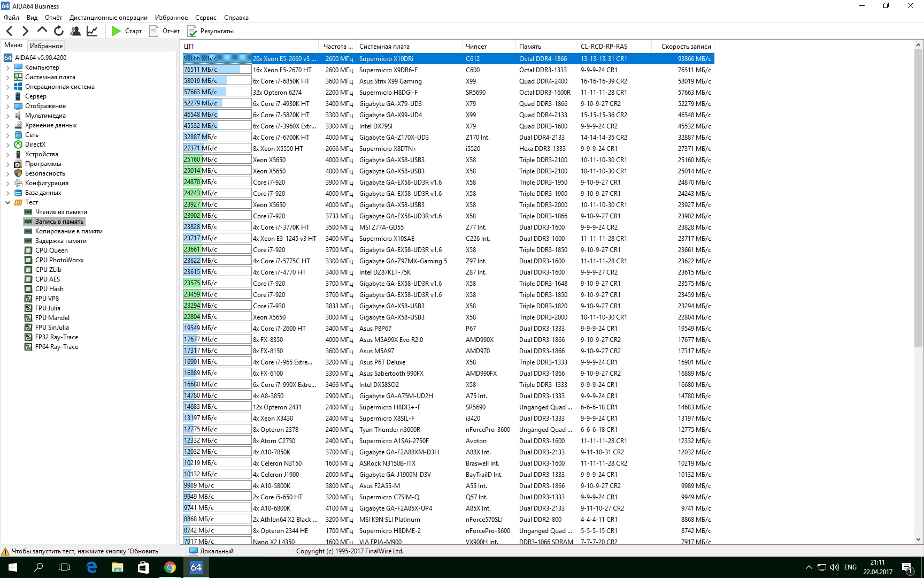Select the Устройства icon in the tree
Viewport: 924px width, 578px height.
(18, 154)
